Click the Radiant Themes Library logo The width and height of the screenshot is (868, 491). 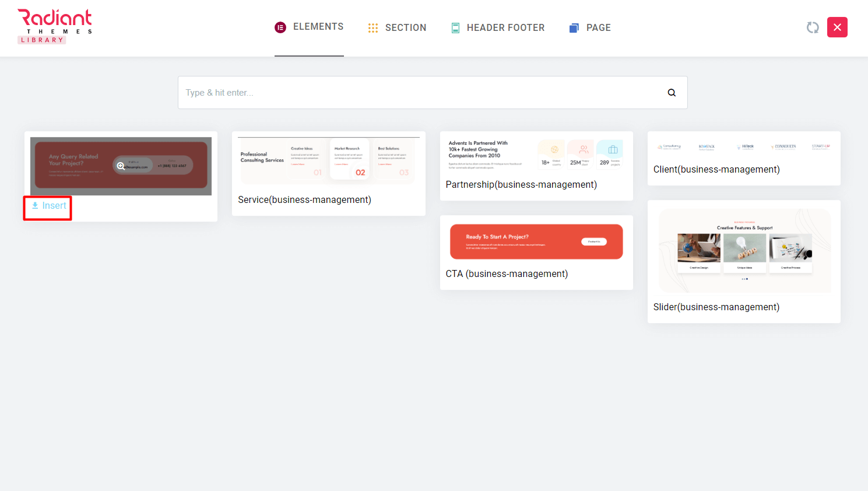[55, 26]
